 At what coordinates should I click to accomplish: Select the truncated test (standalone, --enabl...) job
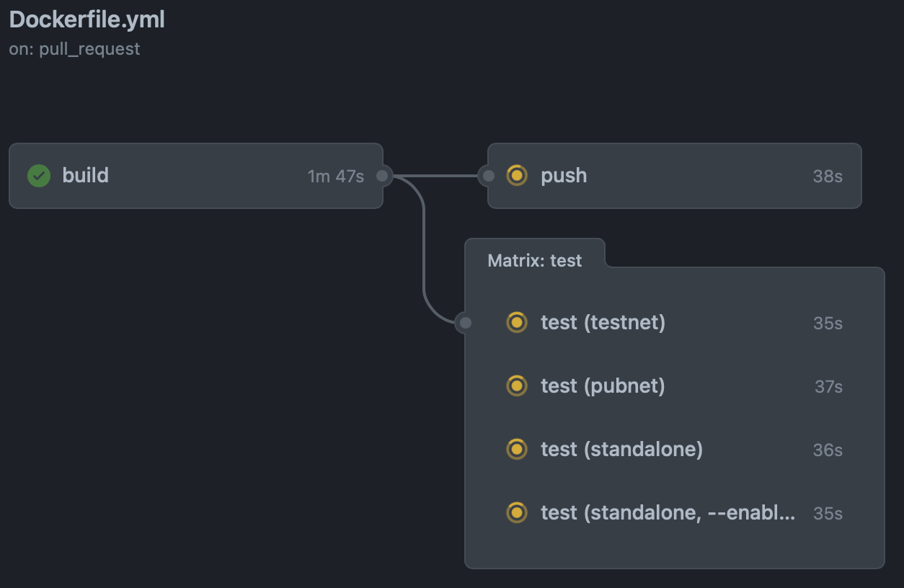tap(668, 513)
